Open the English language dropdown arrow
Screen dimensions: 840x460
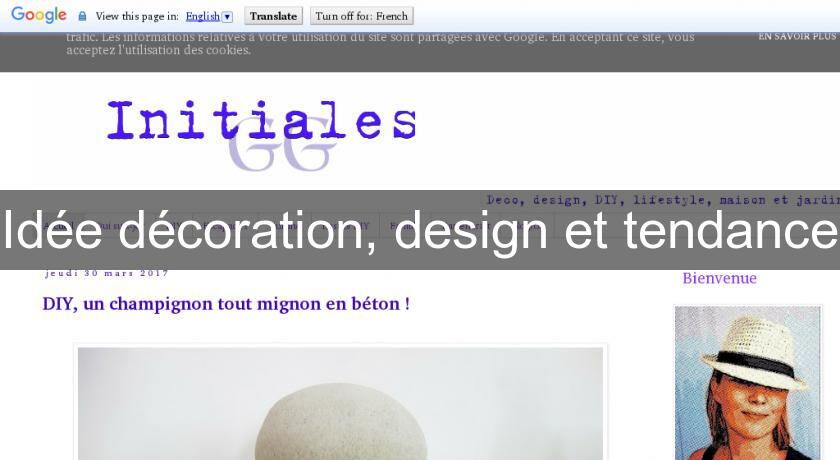[x=227, y=17]
